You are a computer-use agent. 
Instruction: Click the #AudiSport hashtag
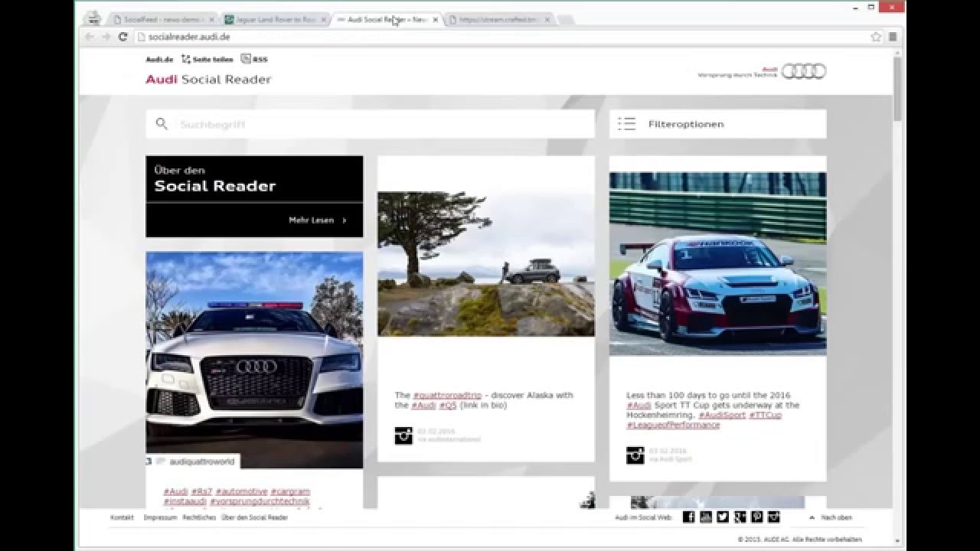pyautogui.click(x=722, y=415)
